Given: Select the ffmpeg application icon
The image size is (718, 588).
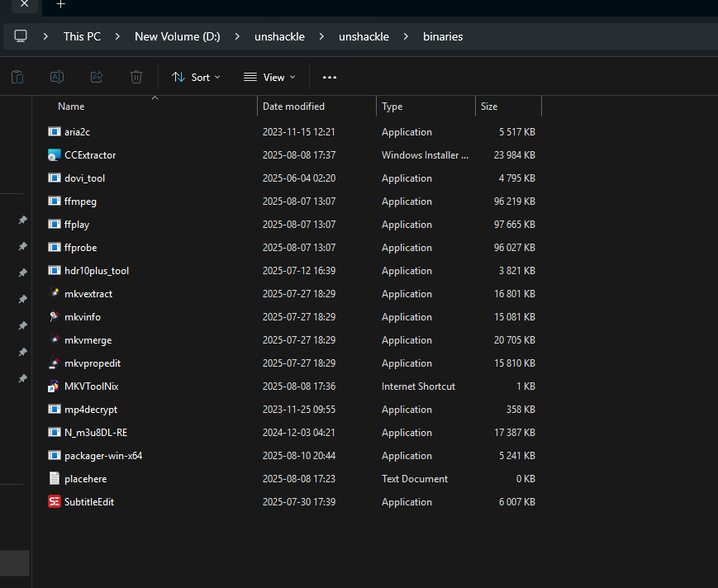Looking at the screenshot, I should (55, 201).
